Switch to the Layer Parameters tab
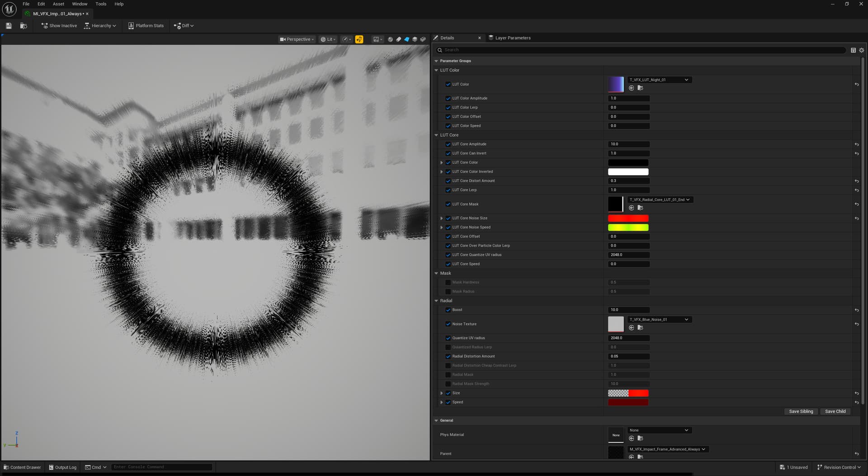 click(x=512, y=38)
